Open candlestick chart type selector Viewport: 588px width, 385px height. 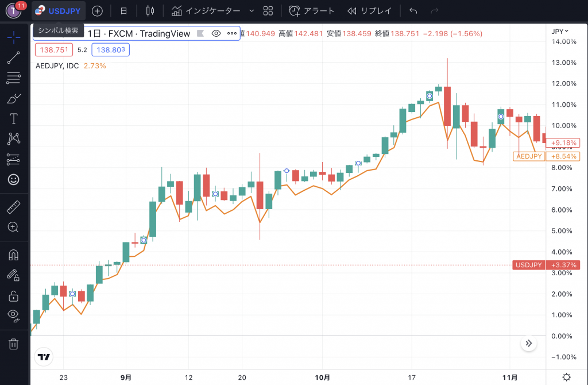[150, 11]
